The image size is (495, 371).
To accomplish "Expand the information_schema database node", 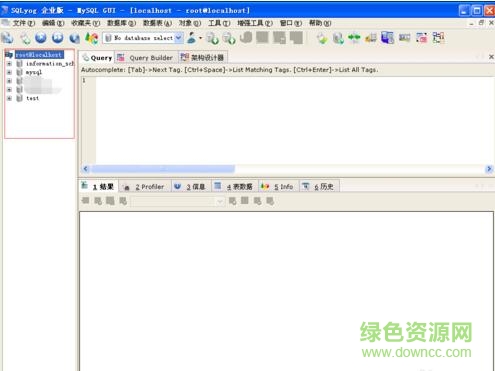I will [9, 63].
